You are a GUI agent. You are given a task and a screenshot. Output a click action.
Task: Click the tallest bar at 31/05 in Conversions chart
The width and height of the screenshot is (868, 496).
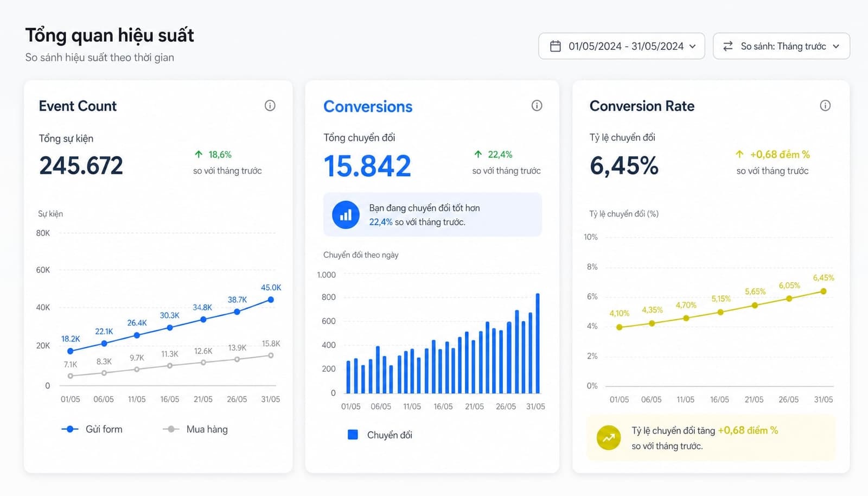538,343
